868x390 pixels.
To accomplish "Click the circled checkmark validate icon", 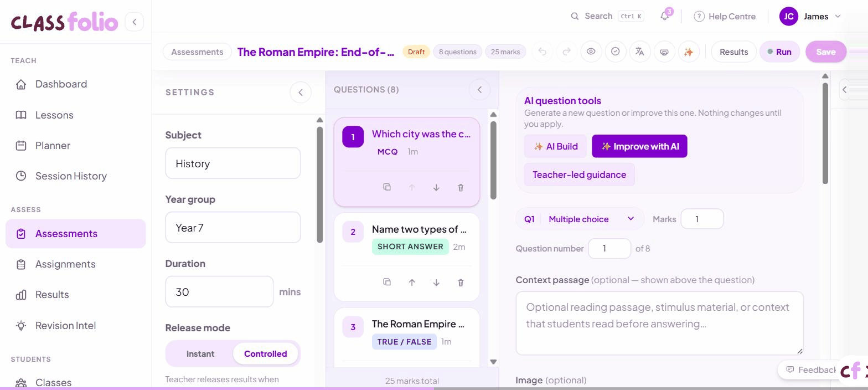I will coord(616,52).
